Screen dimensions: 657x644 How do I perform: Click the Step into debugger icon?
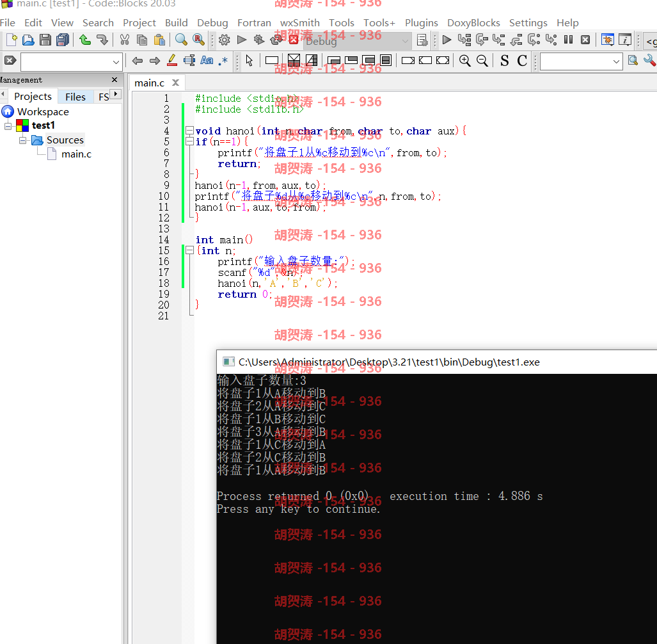point(498,40)
